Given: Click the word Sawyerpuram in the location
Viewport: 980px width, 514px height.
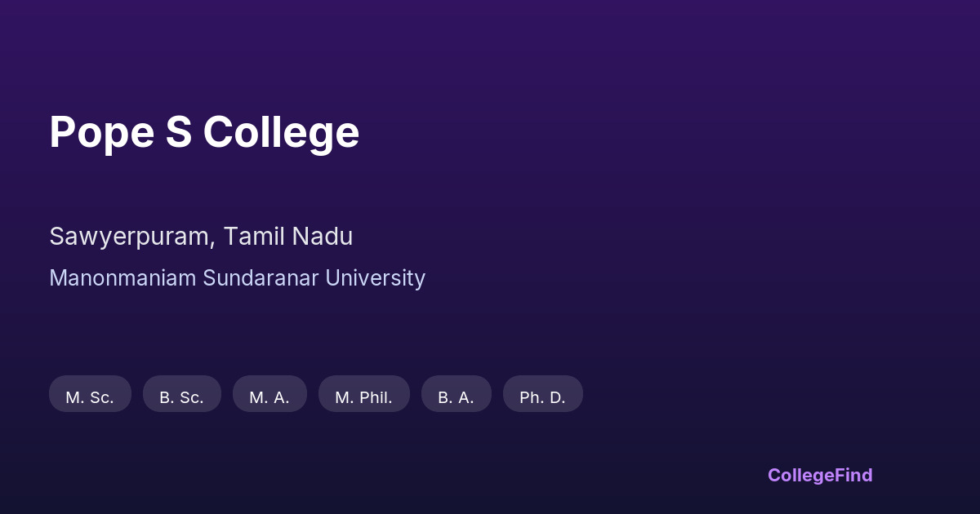Looking at the screenshot, I should tap(132, 237).
